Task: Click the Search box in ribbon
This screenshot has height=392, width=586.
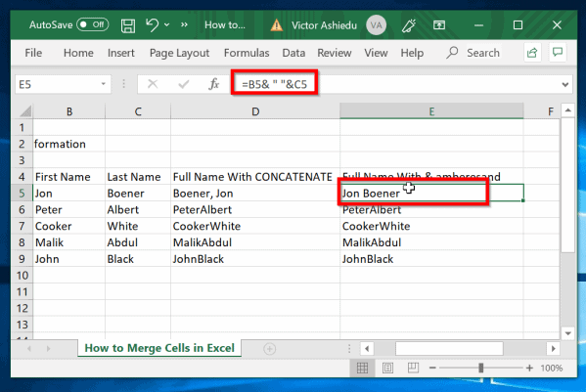Action: point(473,53)
